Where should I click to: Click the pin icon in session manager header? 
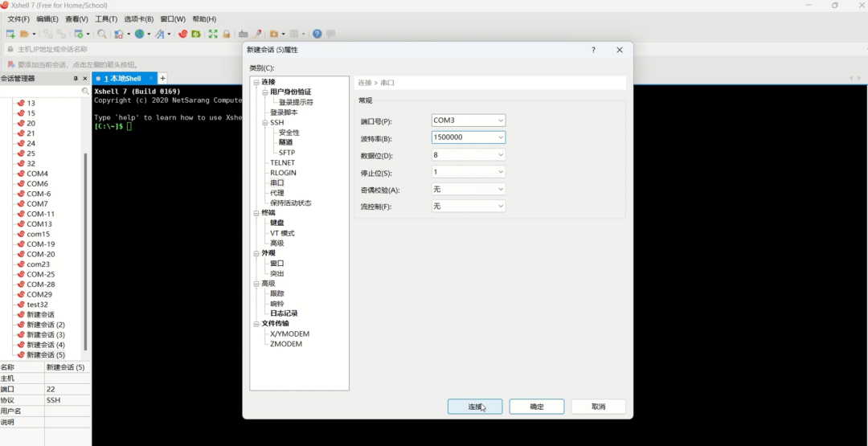point(76,79)
